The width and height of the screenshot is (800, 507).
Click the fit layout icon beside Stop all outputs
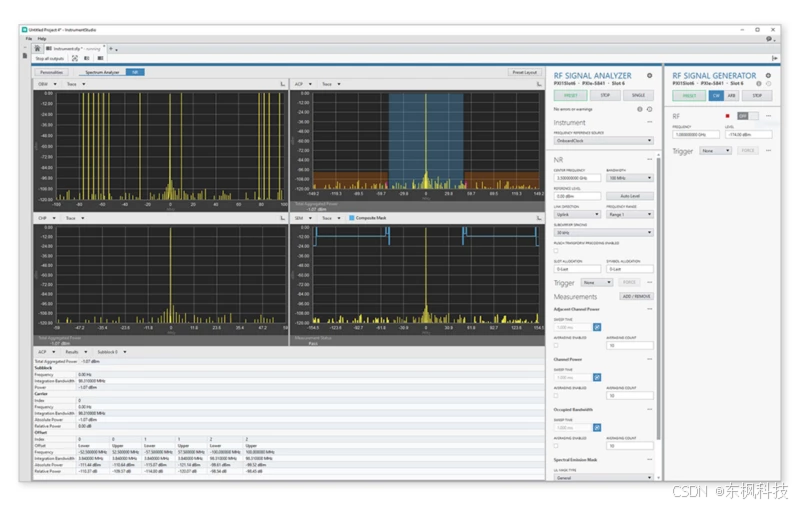pyautogui.click(x=75, y=58)
